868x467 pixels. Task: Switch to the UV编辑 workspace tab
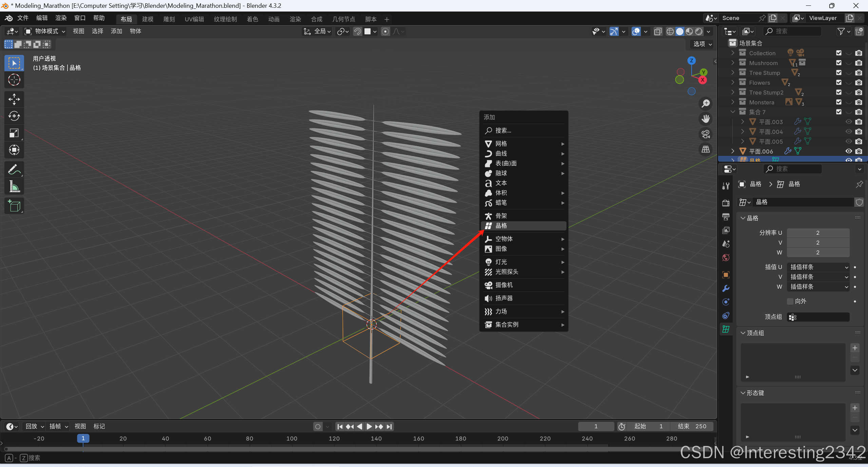[194, 19]
